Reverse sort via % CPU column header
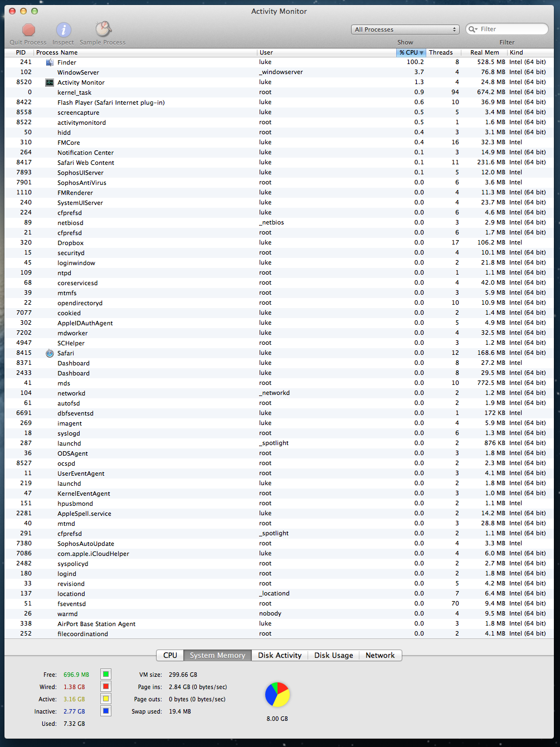 [x=411, y=52]
